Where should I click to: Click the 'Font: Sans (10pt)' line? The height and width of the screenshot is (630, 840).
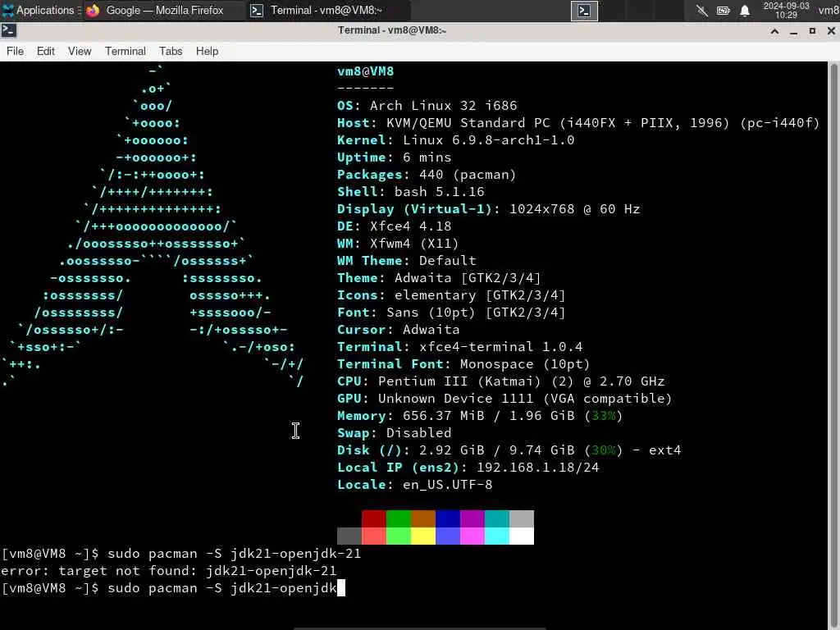point(452,313)
